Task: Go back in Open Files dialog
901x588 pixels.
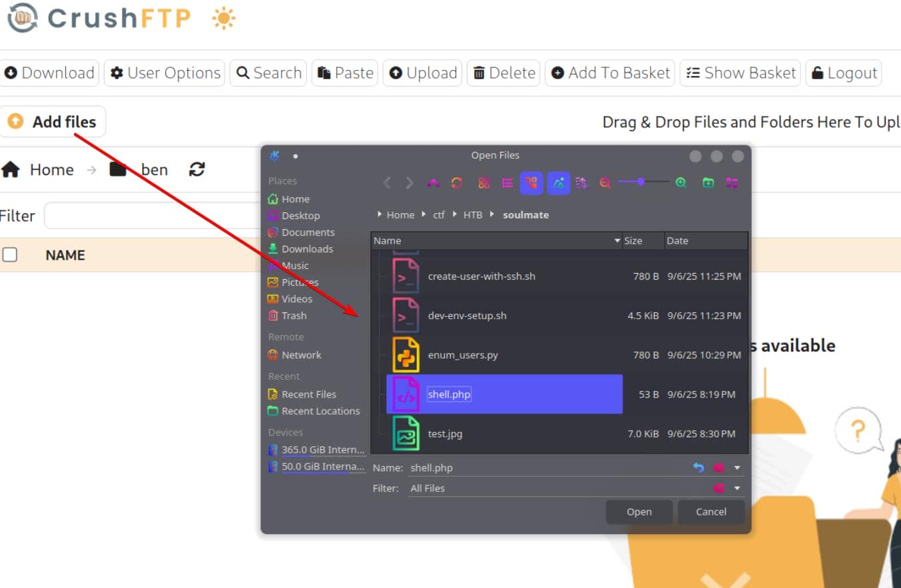Action: (x=387, y=182)
